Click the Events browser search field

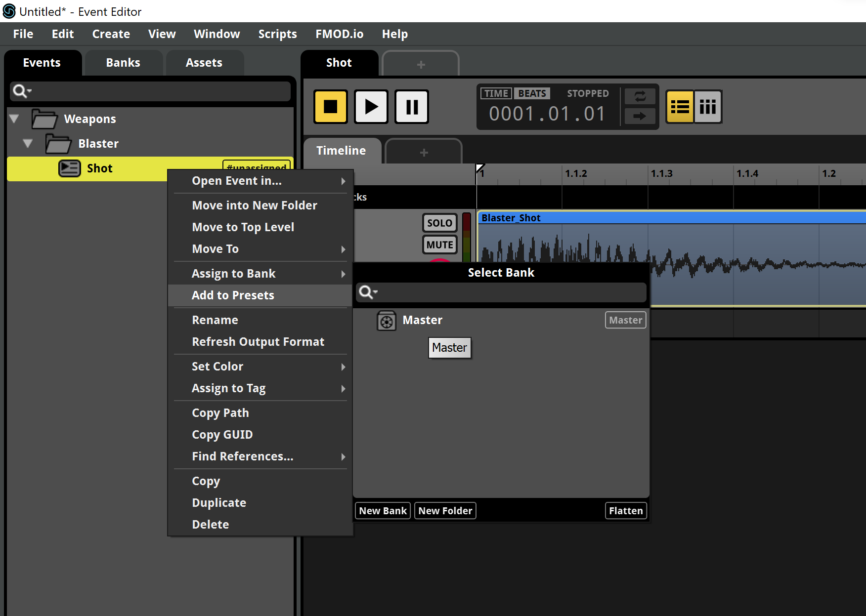[x=150, y=91]
